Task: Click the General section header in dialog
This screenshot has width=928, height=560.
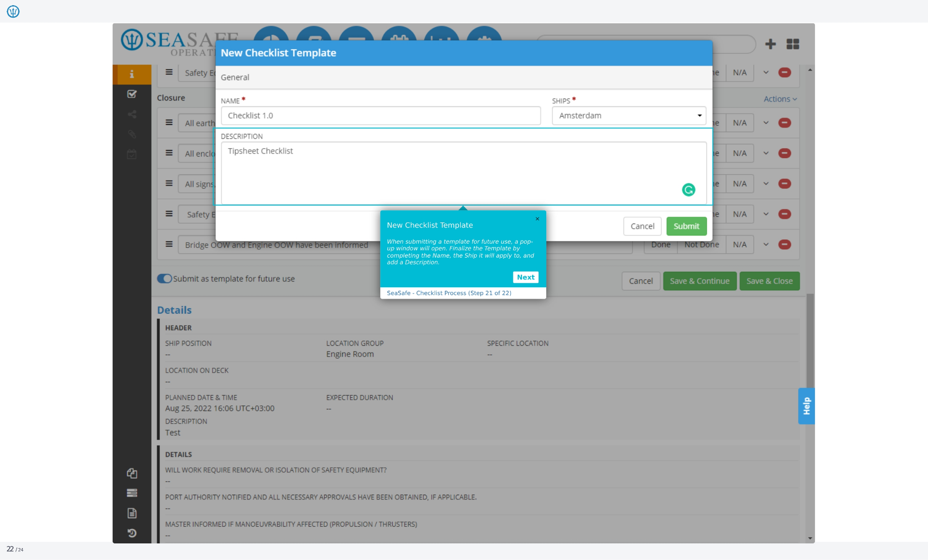Action: (464, 77)
